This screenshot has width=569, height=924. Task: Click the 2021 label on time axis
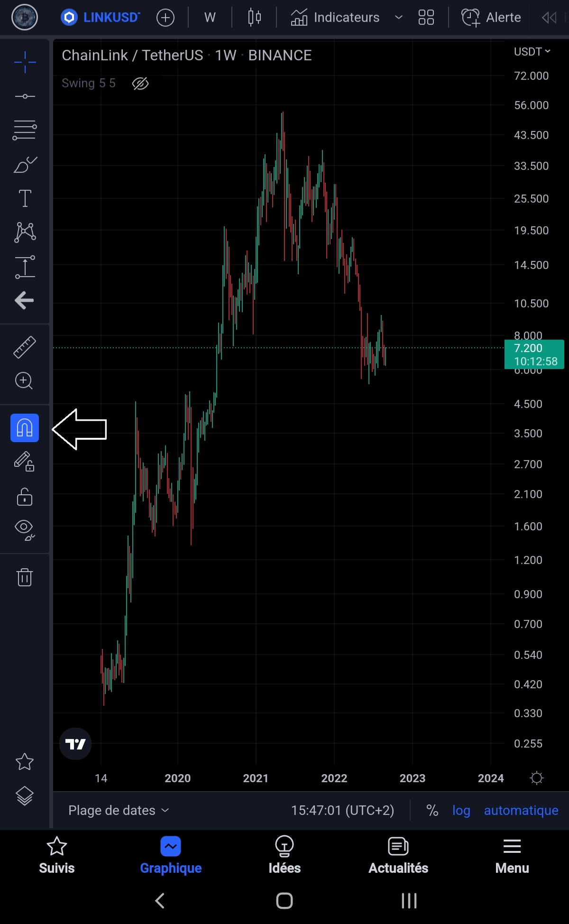pyautogui.click(x=256, y=778)
